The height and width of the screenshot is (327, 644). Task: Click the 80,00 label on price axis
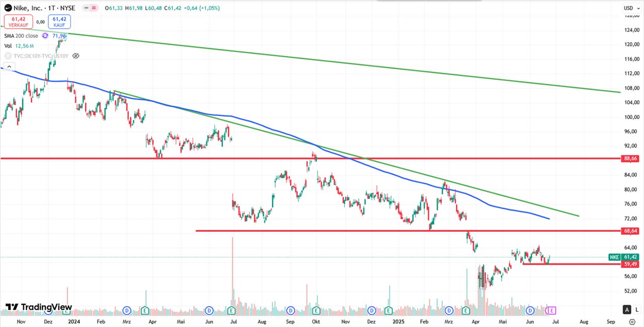[x=631, y=189]
